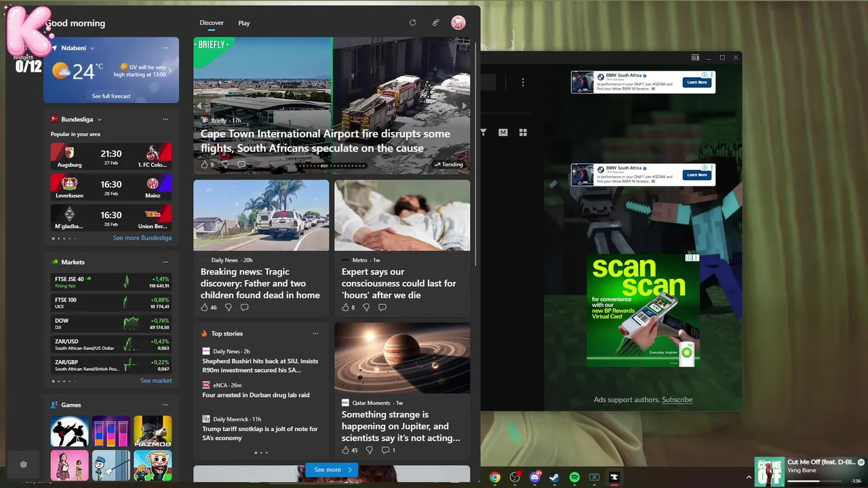This screenshot has height=488, width=868.
Task: Select the DOW market row
Action: coord(111,324)
